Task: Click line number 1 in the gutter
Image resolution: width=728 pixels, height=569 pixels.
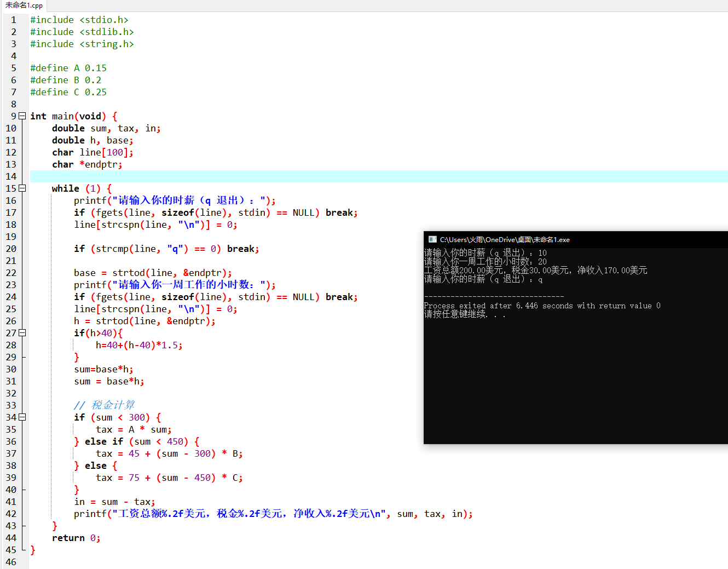Action: click(x=14, y=20)
